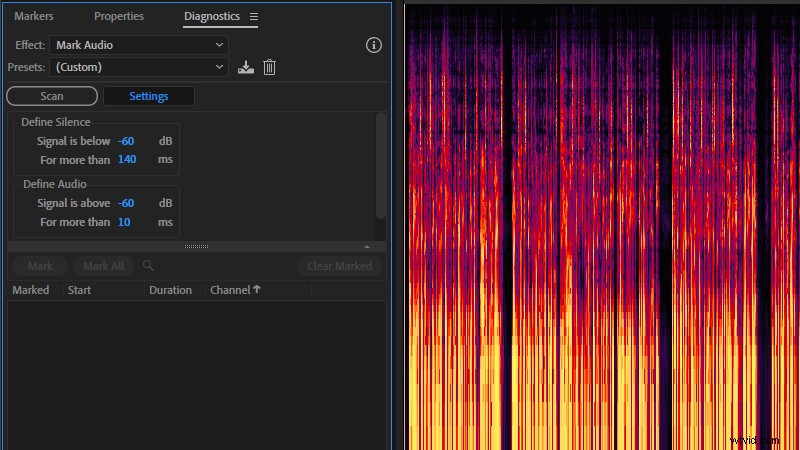Edit audio duration value 10 ms
800x450 pixels.
[x=124, y=222]
